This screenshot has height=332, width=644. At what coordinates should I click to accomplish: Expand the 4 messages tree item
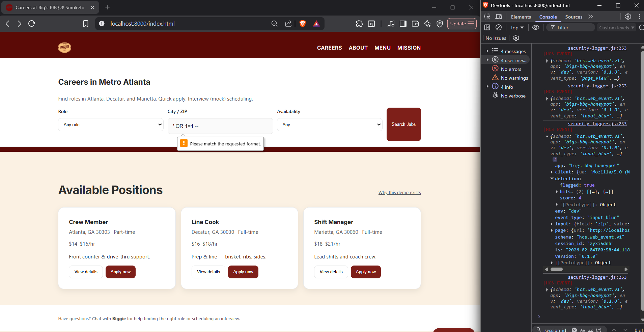click(x=487, y=51)
